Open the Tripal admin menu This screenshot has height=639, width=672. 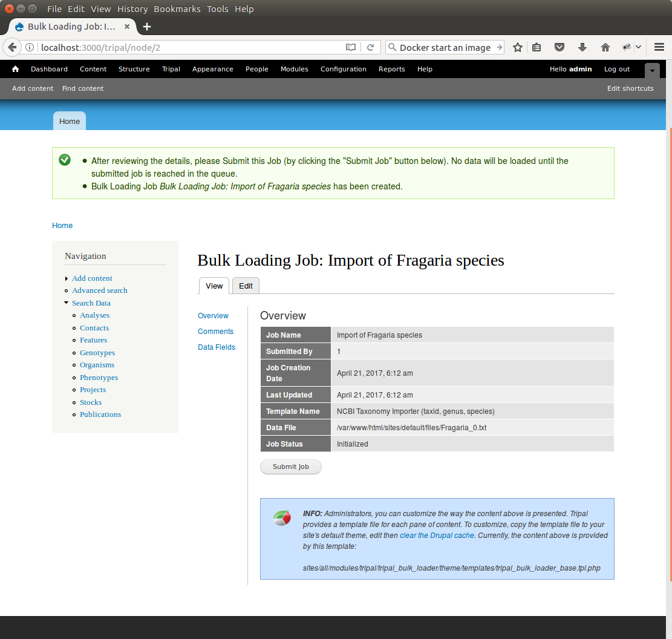coord(171,69)
